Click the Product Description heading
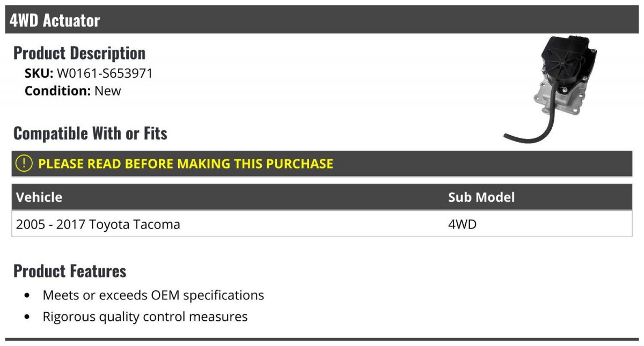This screenshot has width=644, height=346. (79, 53)
